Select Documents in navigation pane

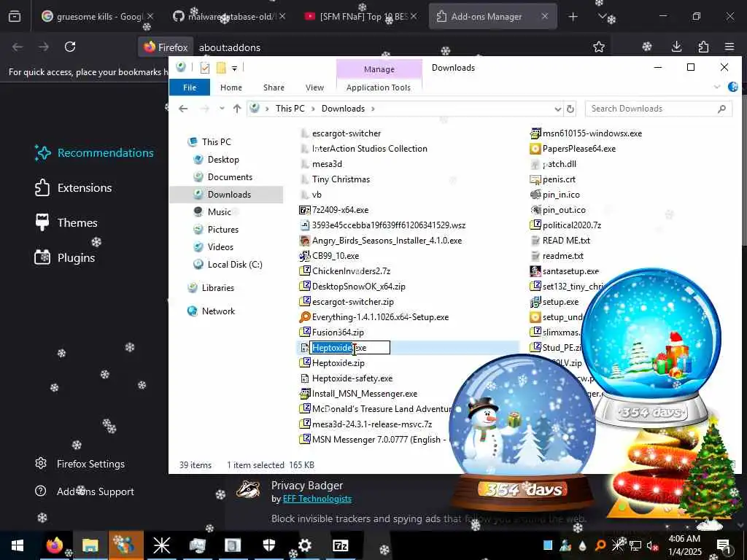(x=230, y=177)
